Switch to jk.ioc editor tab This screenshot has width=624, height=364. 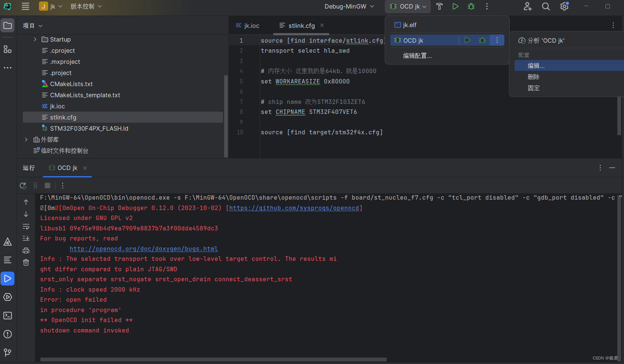tap(247, 26)
